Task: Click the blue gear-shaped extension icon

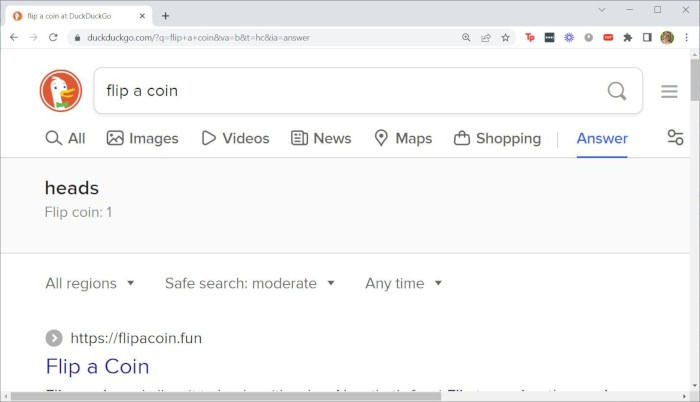Action: pyautogui.click(x=569, y=38)
